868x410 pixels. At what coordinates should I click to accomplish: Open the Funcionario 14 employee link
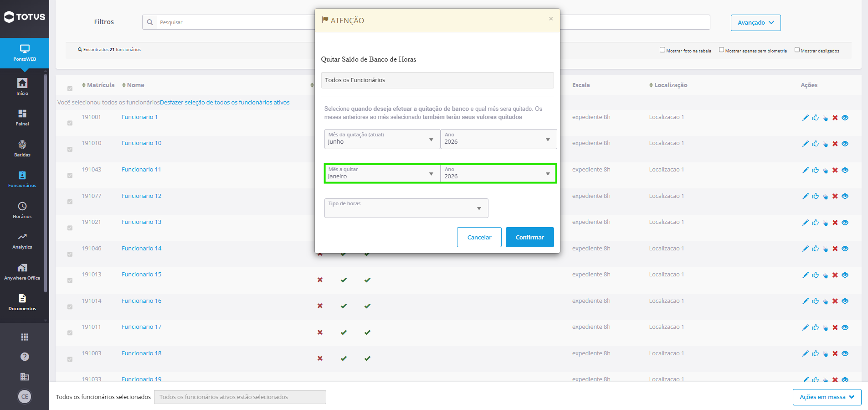point(141,248)
